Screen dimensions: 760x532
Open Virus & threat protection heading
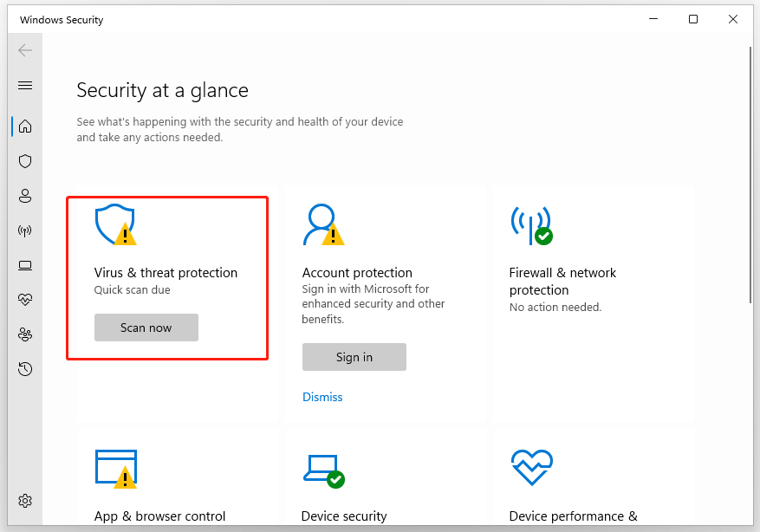[166, 273]
